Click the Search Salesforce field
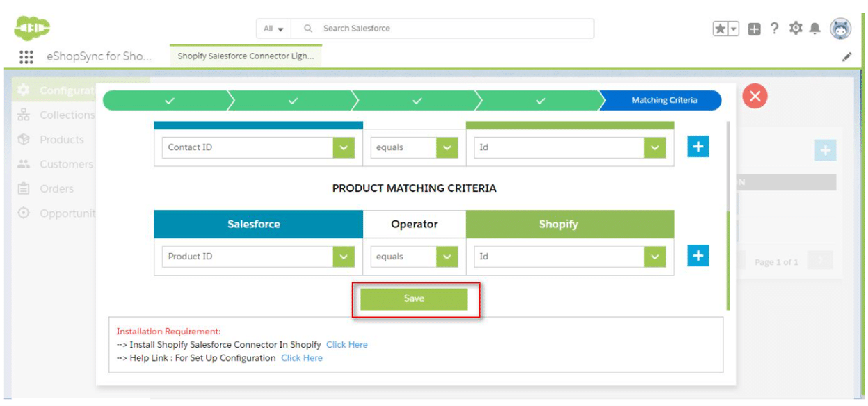 443,29
